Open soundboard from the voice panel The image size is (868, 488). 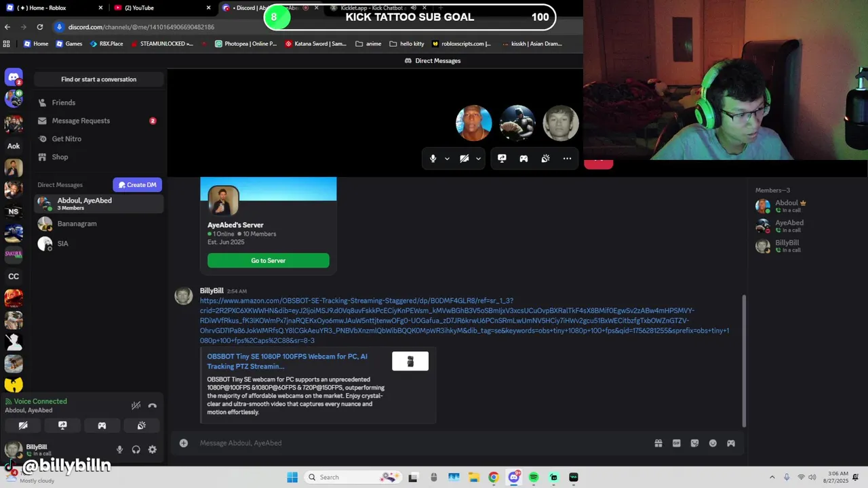pyautogui.click(x=141, y=426)
